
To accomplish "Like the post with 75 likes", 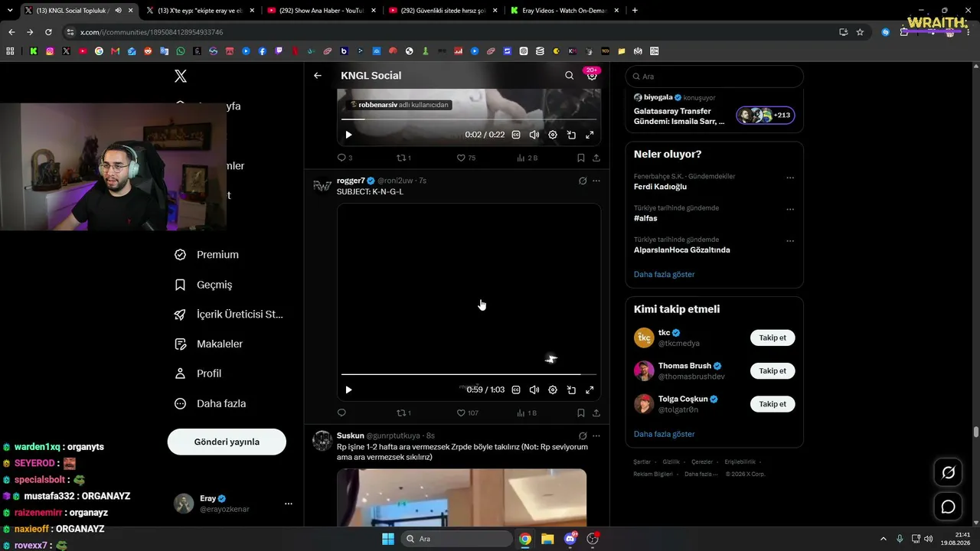I will (466, 158).
